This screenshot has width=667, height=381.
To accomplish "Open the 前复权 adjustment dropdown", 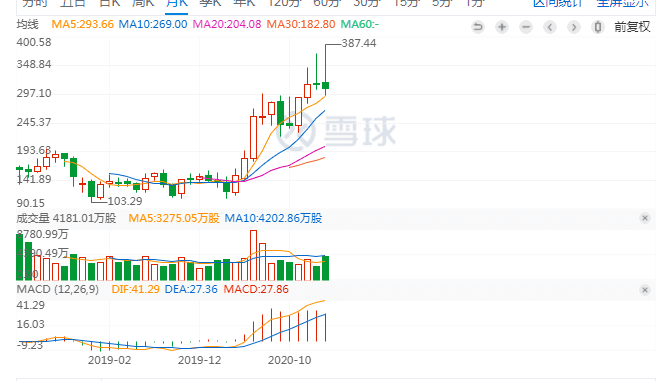I will [632, 27].
